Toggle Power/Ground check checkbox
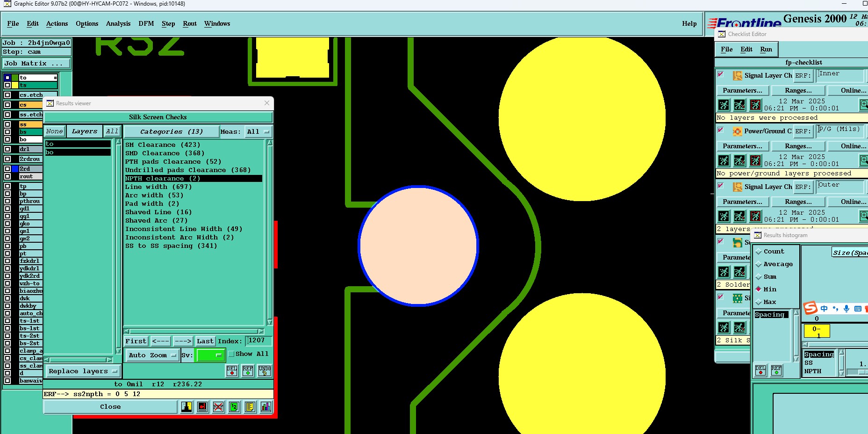The height and width of the screenshot is (434, 868). pyautogui.click(x=721, y=130)
